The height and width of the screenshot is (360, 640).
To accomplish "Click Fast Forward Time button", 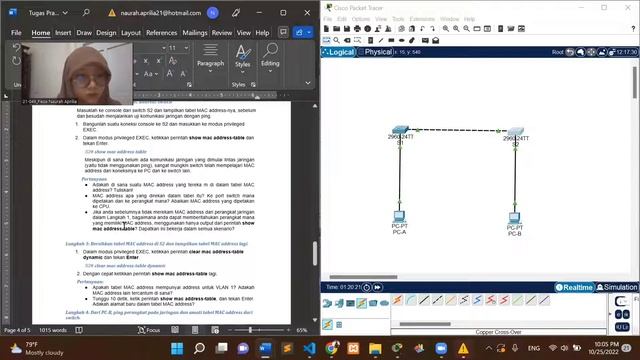I will pyautogui.click(x=378, y=287).
